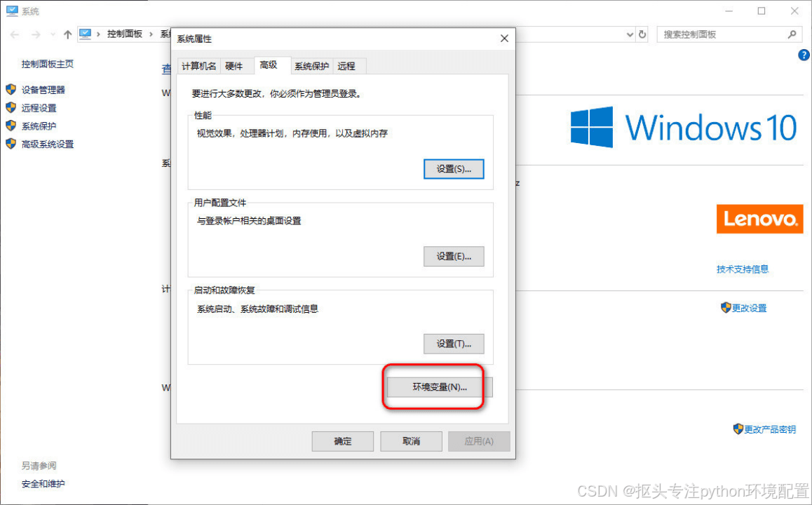Switch to the 计算机名 tab
Viewport: 812px width, 505px height.
pyautogui.click(x=199, y=66)
